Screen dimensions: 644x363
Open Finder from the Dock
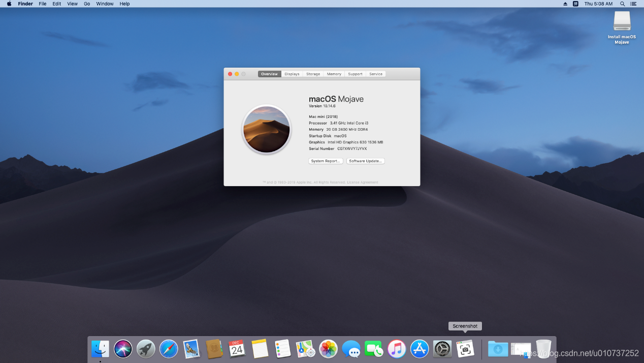pos(100,349)
